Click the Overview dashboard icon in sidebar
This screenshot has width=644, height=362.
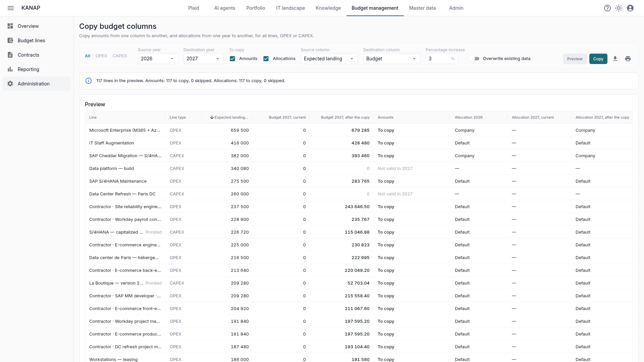click(x=10, y=26)
